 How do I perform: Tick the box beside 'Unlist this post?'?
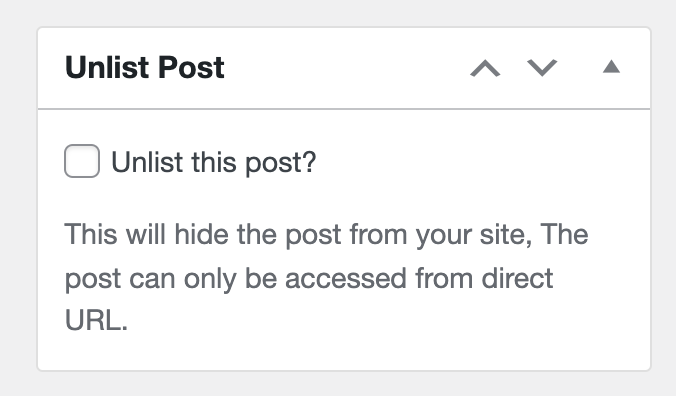82,161
